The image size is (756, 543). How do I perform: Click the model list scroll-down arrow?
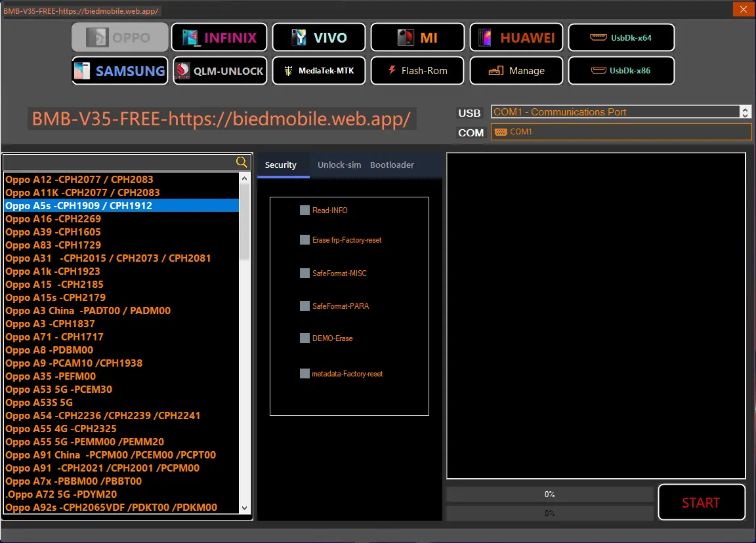pos(244,508)
